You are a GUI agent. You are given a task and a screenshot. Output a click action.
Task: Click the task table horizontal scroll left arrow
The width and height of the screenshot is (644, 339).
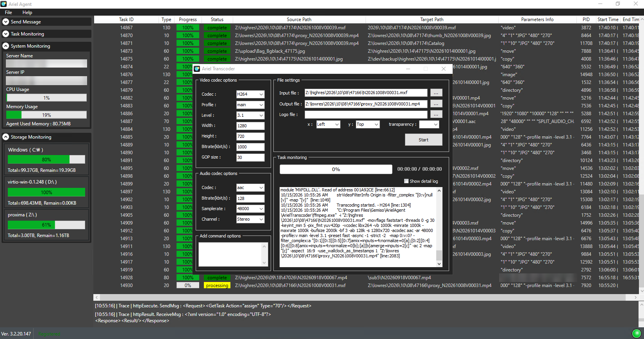(x=97, y=297)
